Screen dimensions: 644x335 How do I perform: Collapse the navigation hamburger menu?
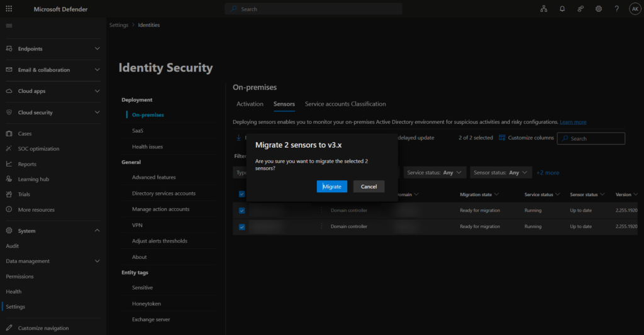[x=9, y=25]
